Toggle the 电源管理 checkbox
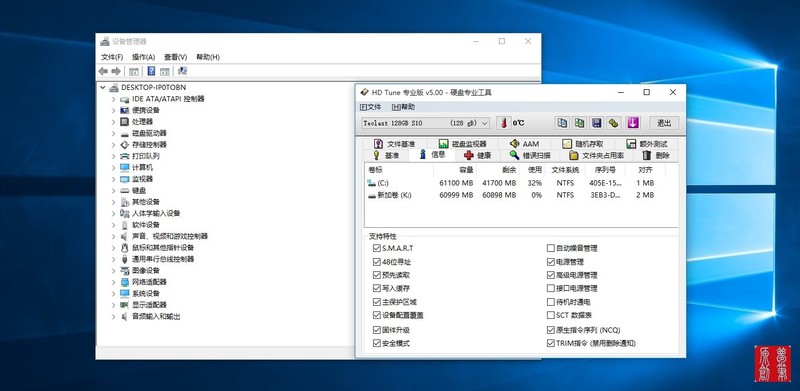The width and height of the screenshot is (800, 391). [x=551, y=262]
